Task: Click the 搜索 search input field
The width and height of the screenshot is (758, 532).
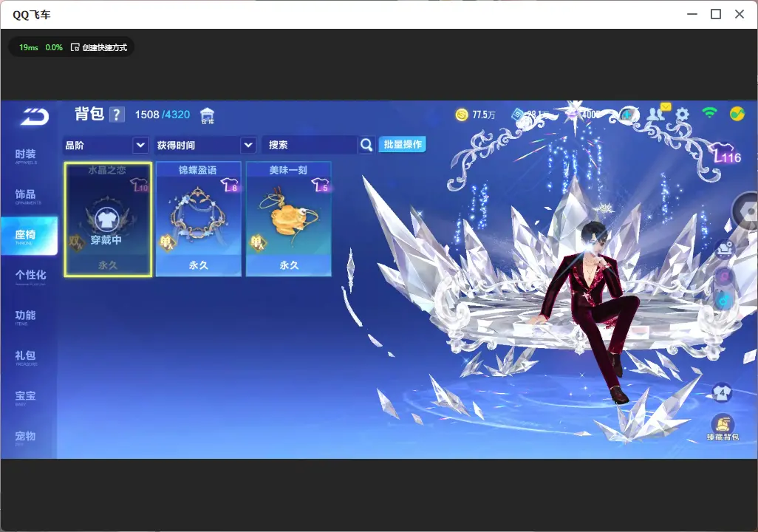Action: pyautogui.click(x=310, y=145)
